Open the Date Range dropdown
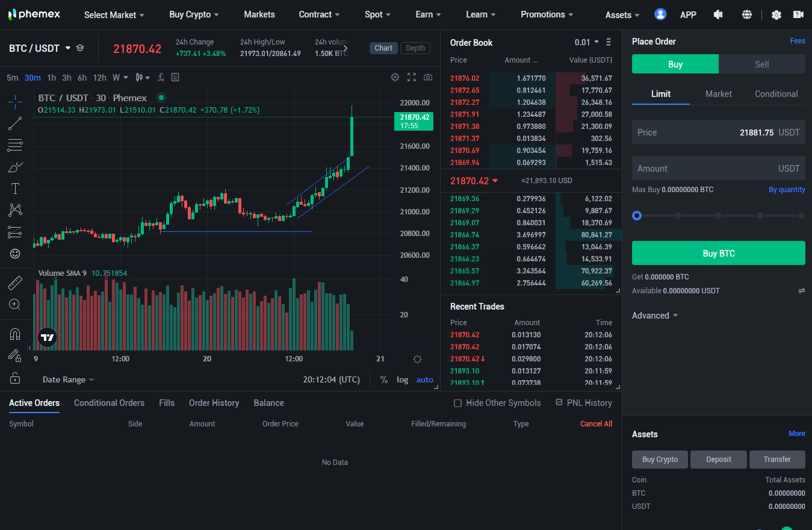The height and width of the screenshot is (530, 812). [x=68, y=379]
